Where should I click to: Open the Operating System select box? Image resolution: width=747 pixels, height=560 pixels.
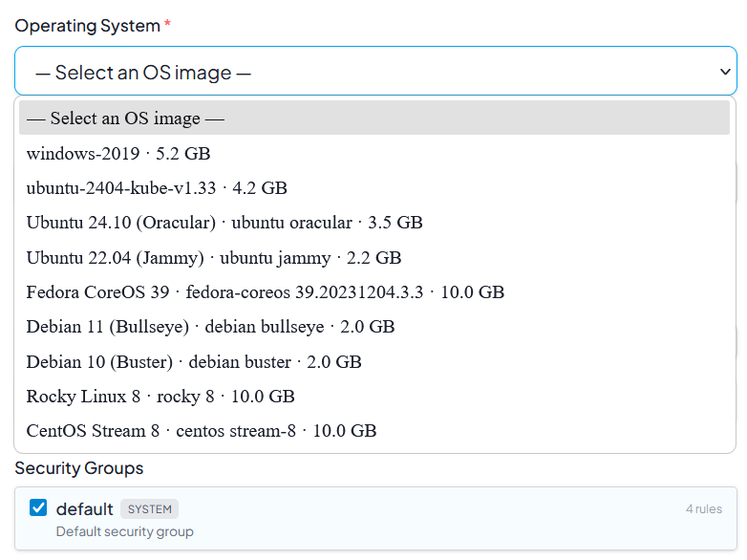[375, 71]
